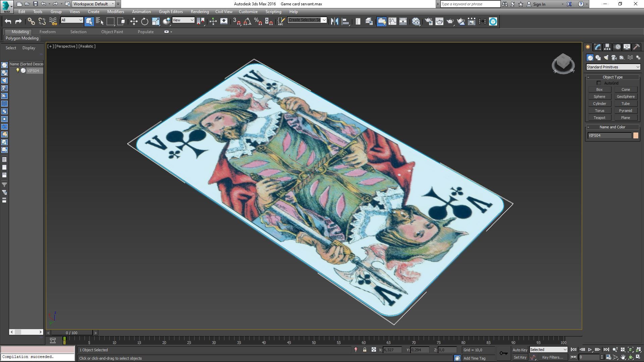644x362 pixels.
Task: Open the Selected key filter dropdown
Action: 548,350
